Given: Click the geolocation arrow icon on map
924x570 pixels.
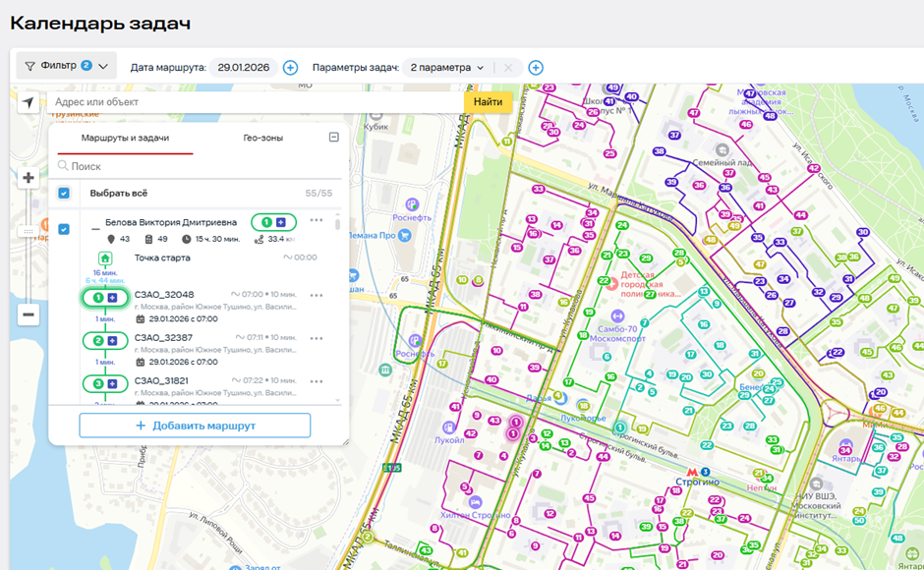Looking at the screenshot, I should pos(29,102).
